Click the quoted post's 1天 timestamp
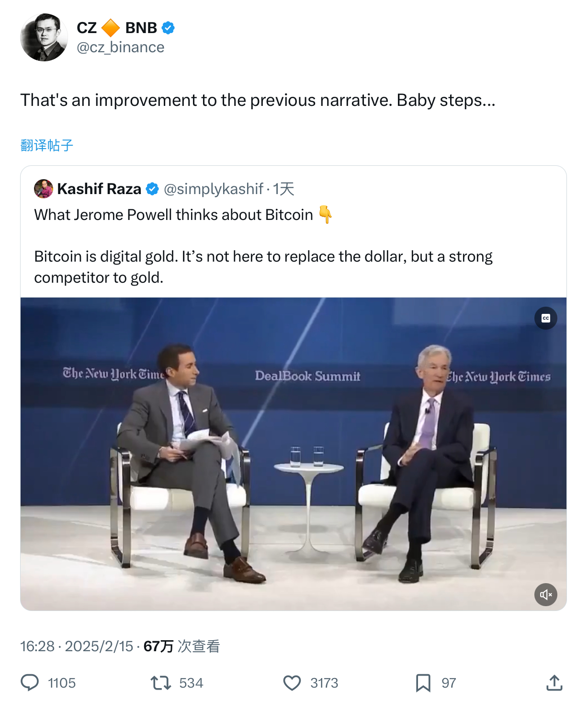 coord(284,189)
